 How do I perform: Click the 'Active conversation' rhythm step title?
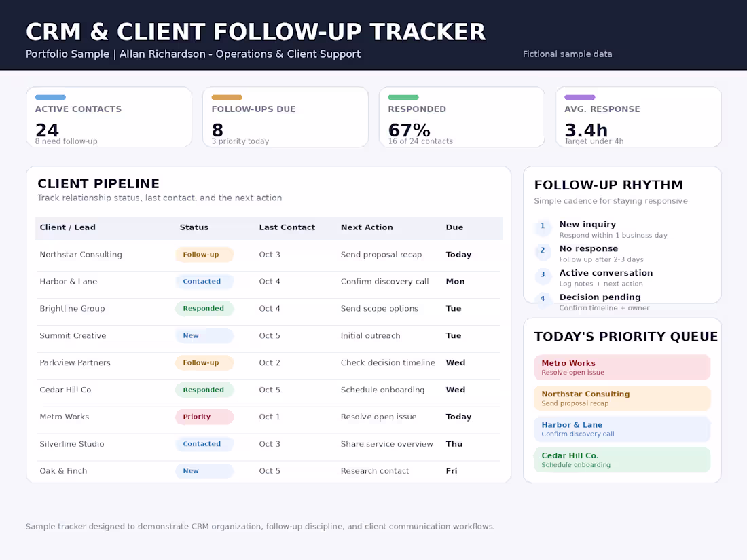[606, 273]
